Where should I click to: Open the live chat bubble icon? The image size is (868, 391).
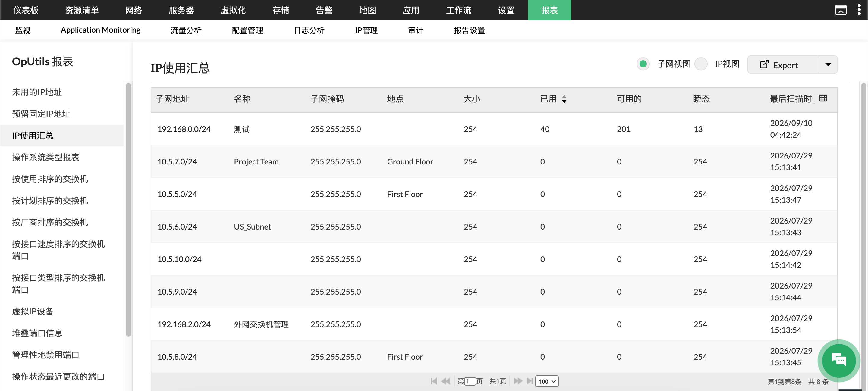[x=839, y=360]
